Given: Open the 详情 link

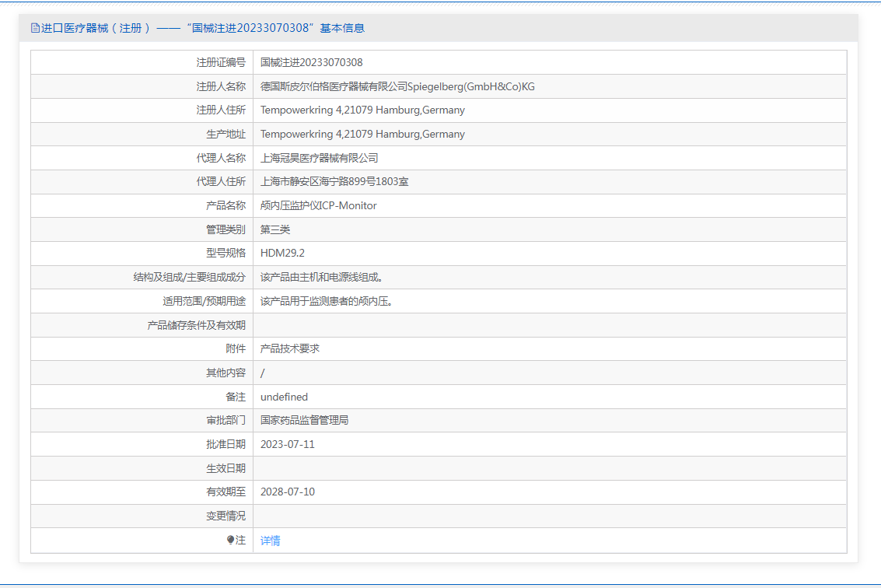Looking at the screenshot, I should pos(271,541).
